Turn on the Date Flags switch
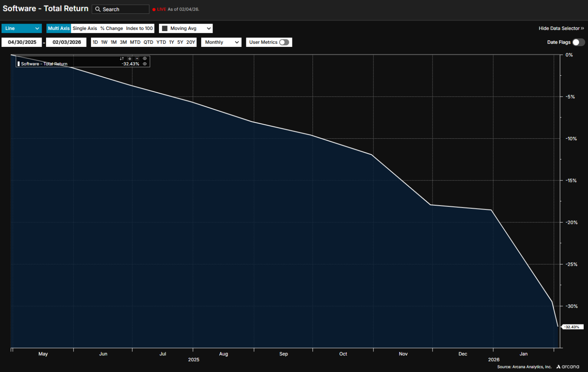The width and height of the screenshot is (588, 372). (578, 42)
